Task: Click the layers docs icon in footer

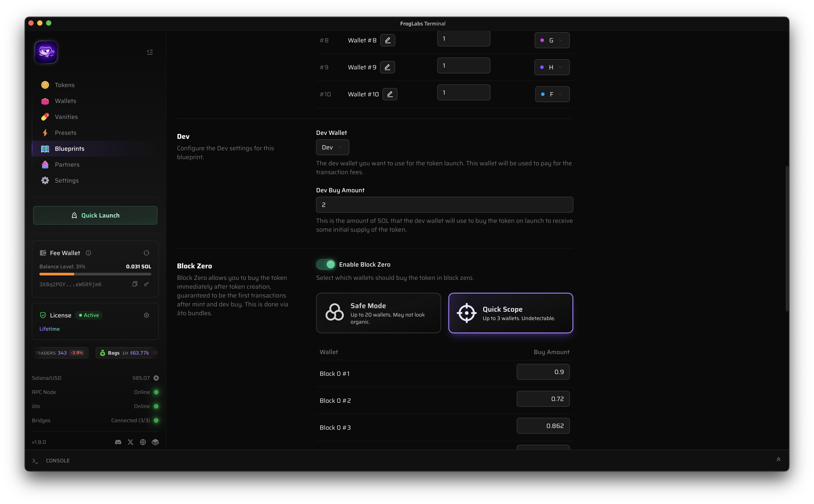Action: pyautogui.click(x=156, y=442)
